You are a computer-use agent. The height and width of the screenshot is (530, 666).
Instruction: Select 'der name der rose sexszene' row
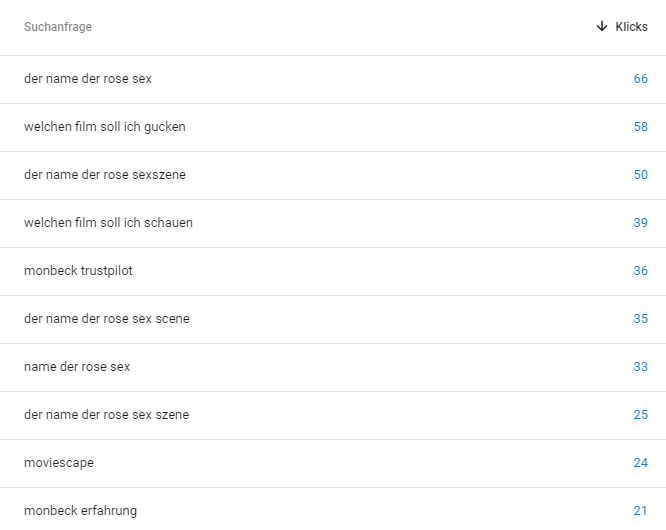pyautogui.click(x=105, y=175)
